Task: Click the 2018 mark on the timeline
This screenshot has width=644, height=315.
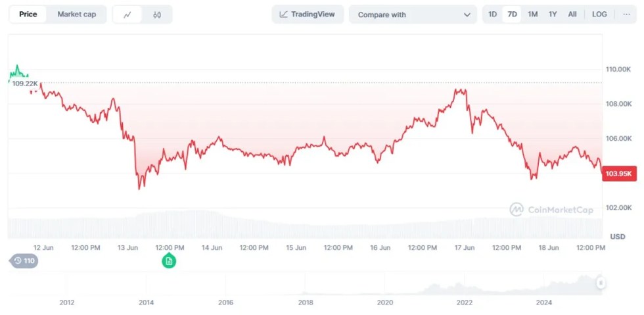Action: (306, 303)
